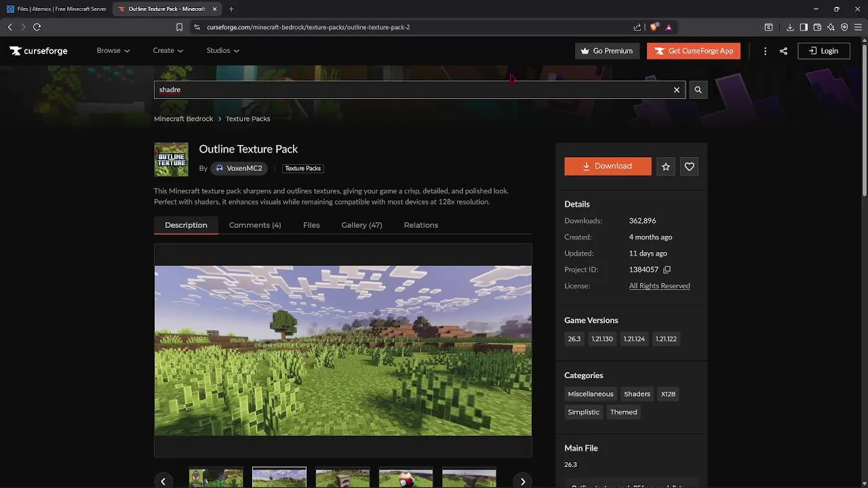Click the Login button
The image size is (868, 488).
tap(824, 51)
